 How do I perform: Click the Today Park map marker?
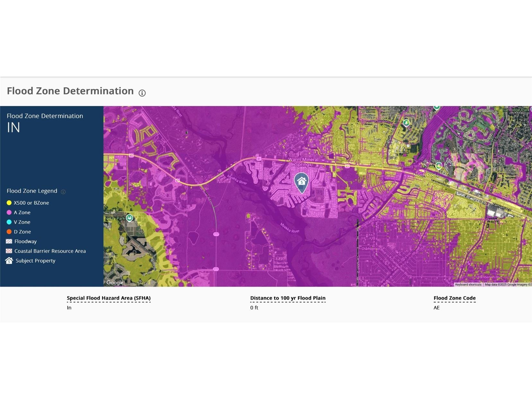(129, 218)
